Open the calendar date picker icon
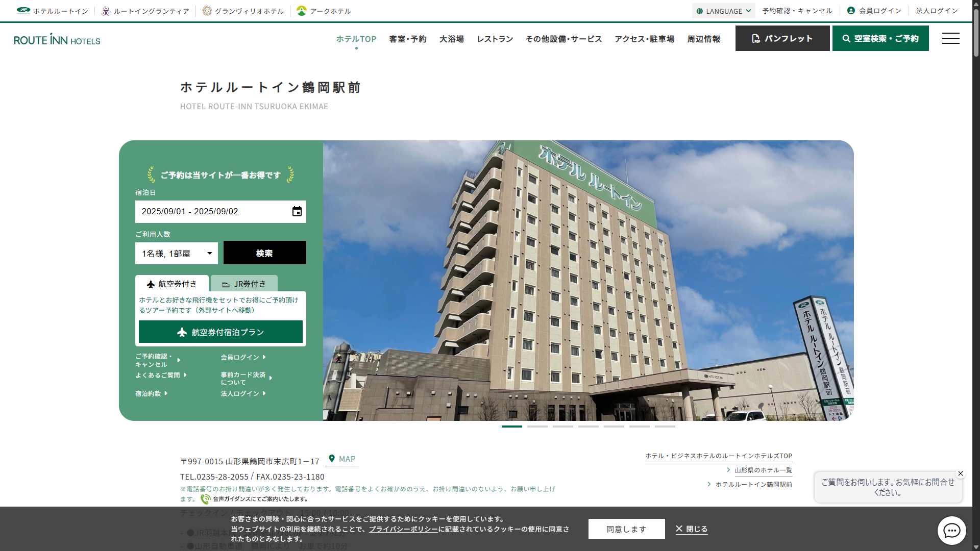This screenshot has height=551, width=980. 297,212
